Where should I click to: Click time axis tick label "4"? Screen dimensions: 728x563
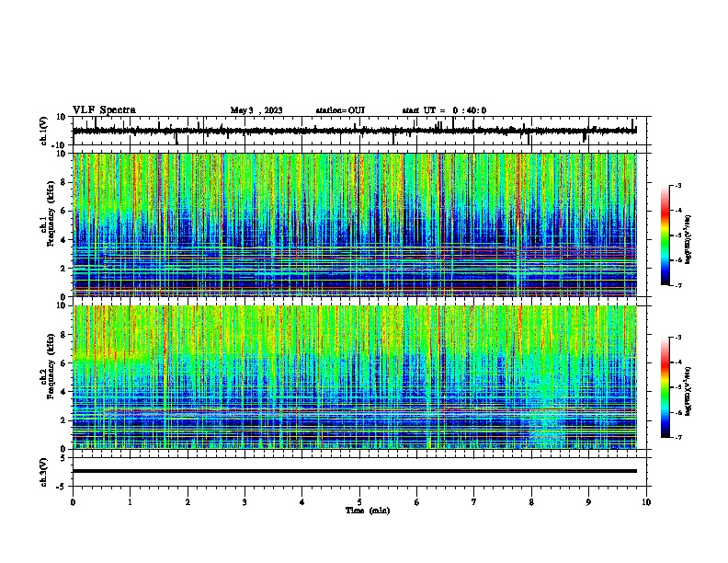pyautogui.click(x=302, y=502)
